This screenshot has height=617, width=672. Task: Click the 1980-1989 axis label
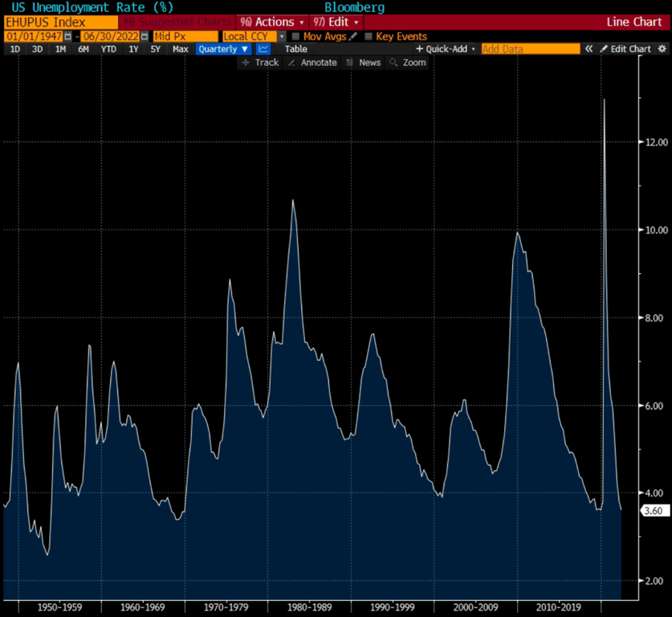click(x=309, y=607)
